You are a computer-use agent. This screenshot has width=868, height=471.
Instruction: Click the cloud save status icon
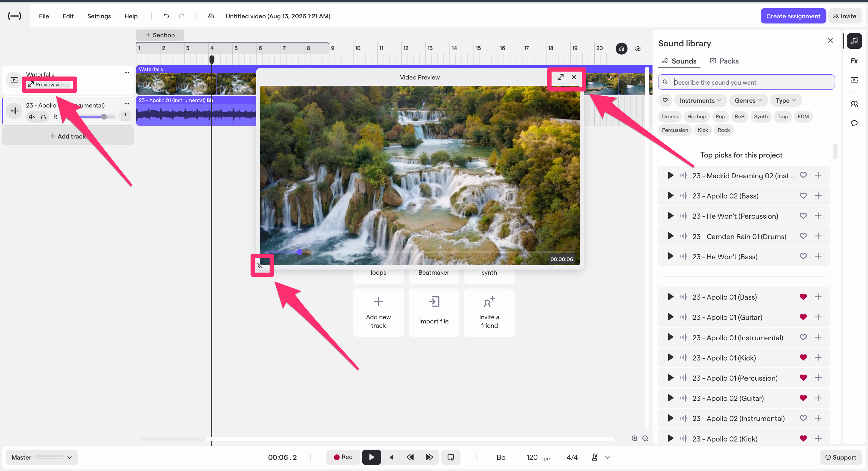[211, 16]
